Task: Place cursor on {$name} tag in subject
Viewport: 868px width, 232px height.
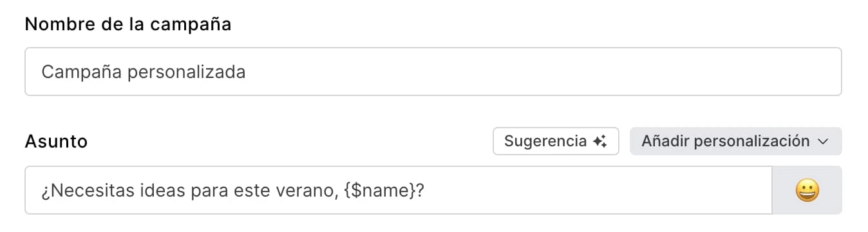Action: [x=380, y=191]
